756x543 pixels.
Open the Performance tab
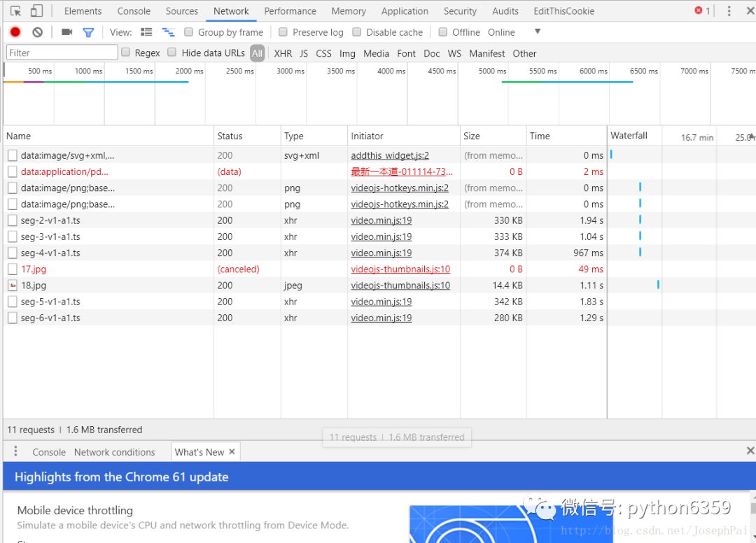pos(290,11)
